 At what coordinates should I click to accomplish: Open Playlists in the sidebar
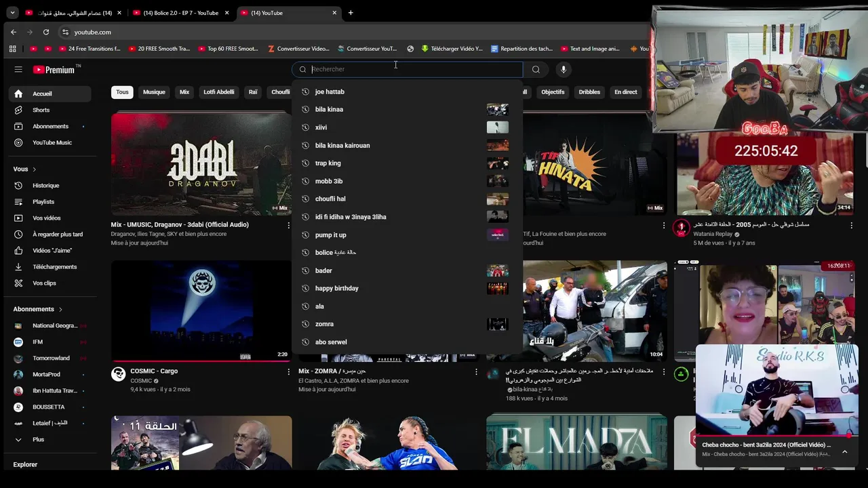tap(50, 201)
